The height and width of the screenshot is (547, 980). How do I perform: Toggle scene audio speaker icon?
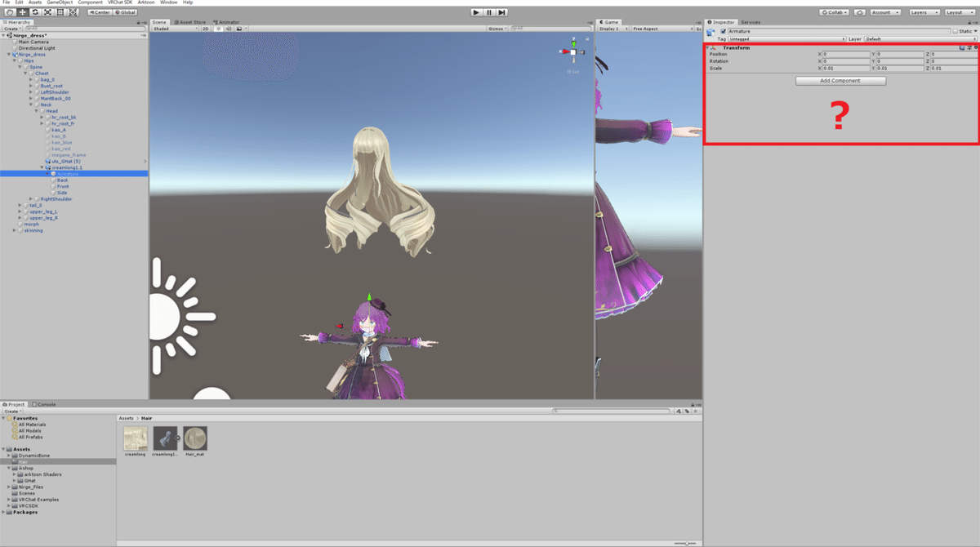pyautogui.click(x=228, y=29)
